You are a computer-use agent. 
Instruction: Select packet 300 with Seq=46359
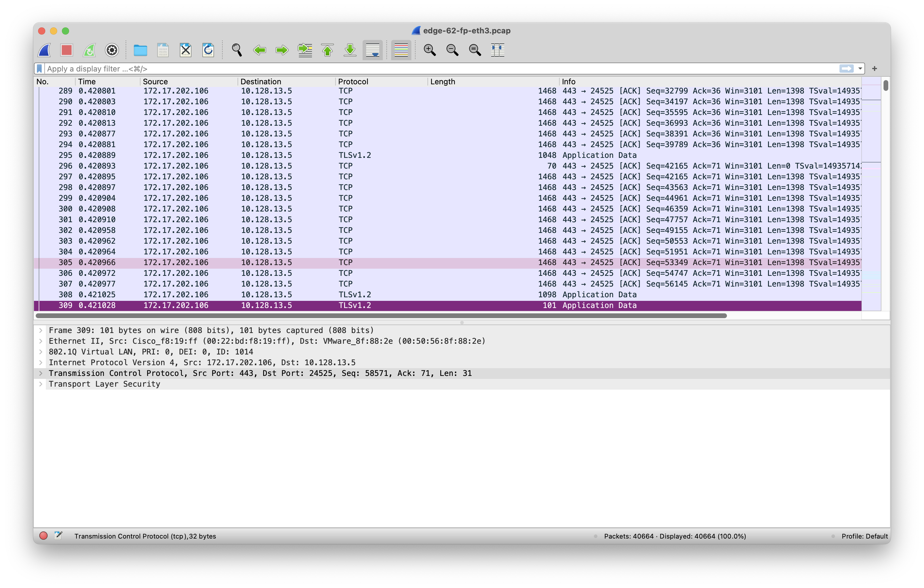(447, 209)
